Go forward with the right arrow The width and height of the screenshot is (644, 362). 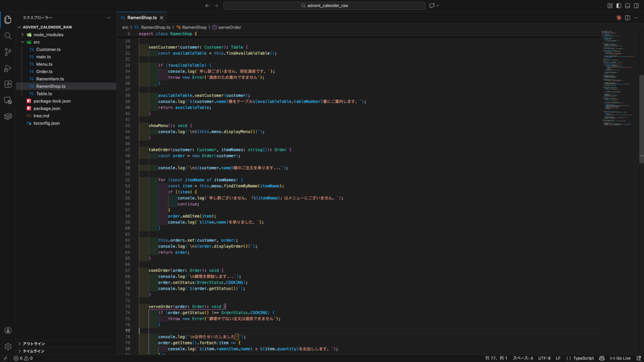click(216, 5)
